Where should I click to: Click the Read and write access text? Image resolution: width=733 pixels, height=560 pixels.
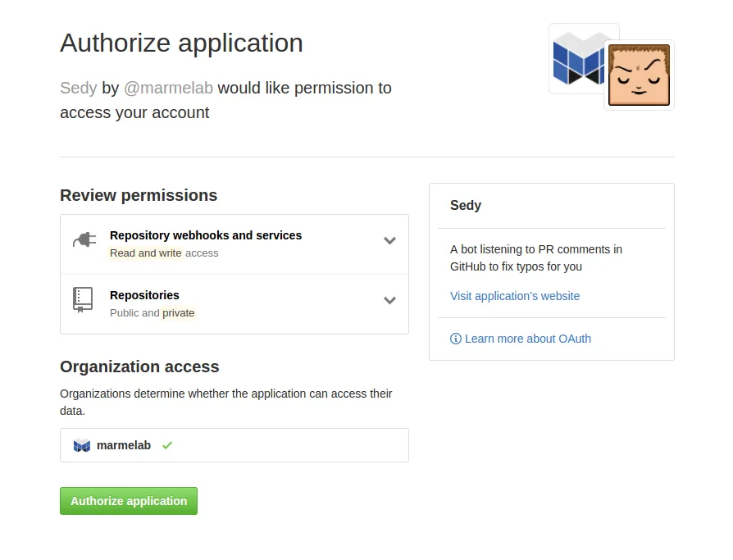click(x=164, y=253)
